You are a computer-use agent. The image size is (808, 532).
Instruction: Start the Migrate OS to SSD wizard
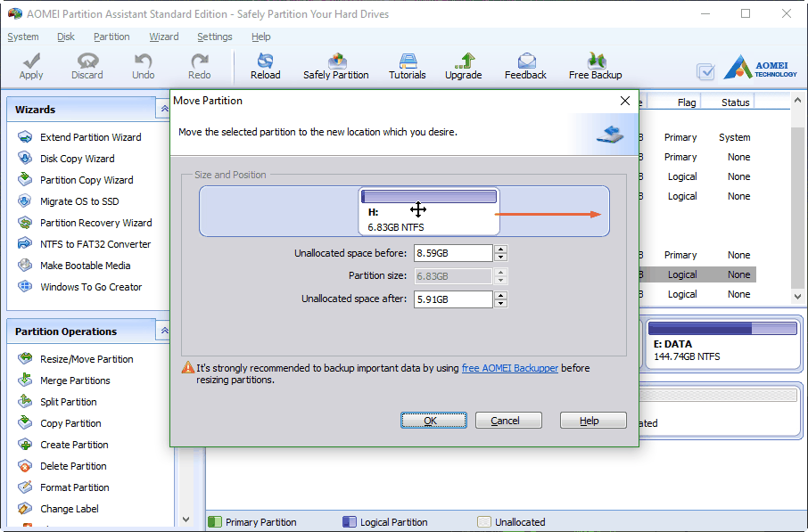point(82,201)
